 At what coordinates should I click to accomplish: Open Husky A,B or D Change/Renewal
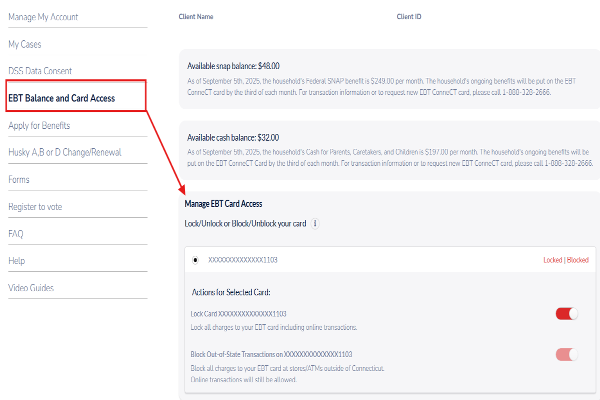[65, 152]
